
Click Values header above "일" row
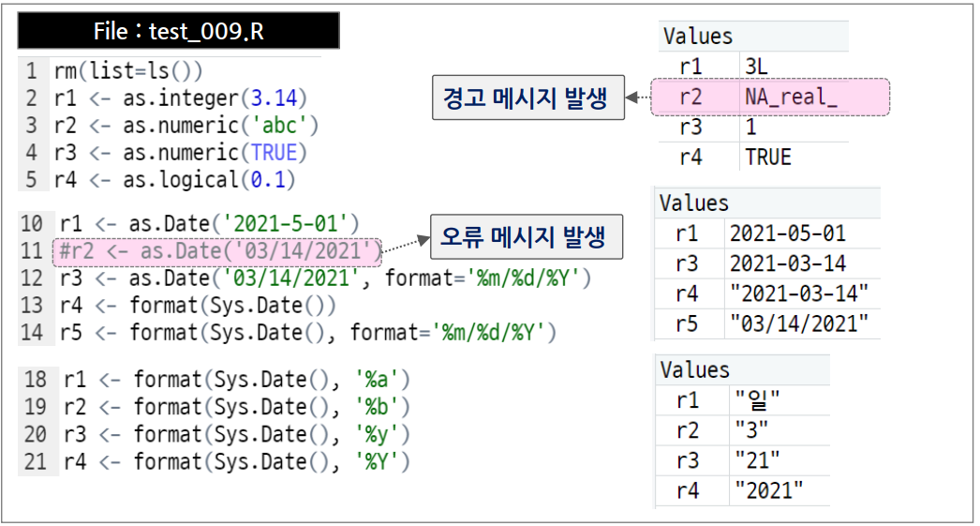click(x=695, y=370)
